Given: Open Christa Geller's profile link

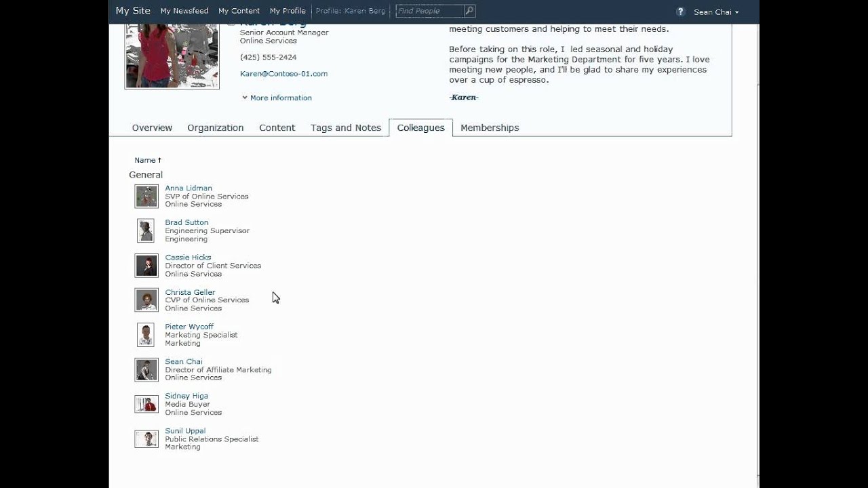Looking at the screenshot, I should click(x=190, y=292).
